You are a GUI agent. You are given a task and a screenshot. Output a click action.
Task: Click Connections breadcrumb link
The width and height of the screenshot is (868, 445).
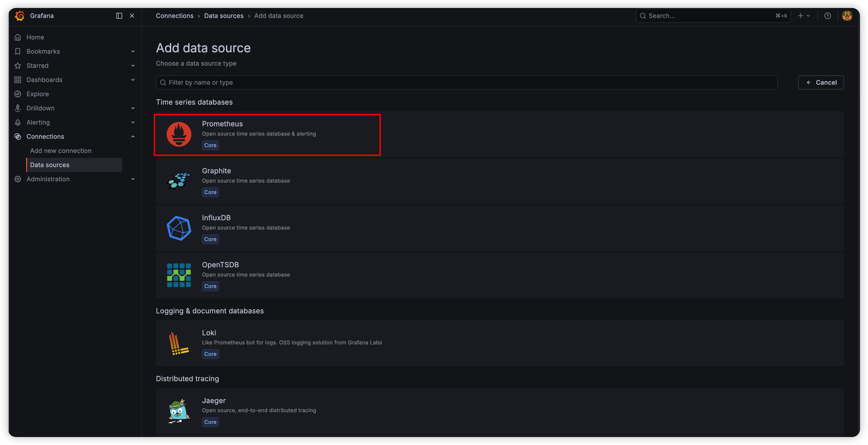point(175,16)
